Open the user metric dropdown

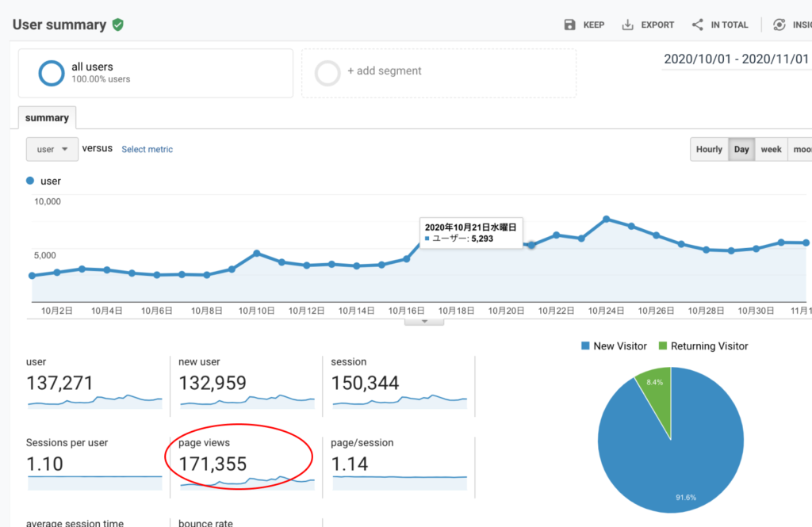pos(52,149)
